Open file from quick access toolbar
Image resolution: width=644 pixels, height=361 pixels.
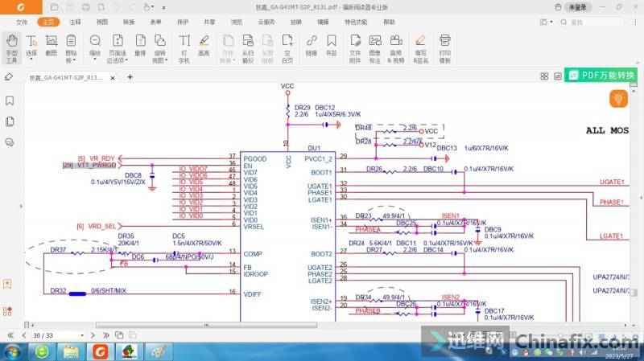click(x=54, y=7)
